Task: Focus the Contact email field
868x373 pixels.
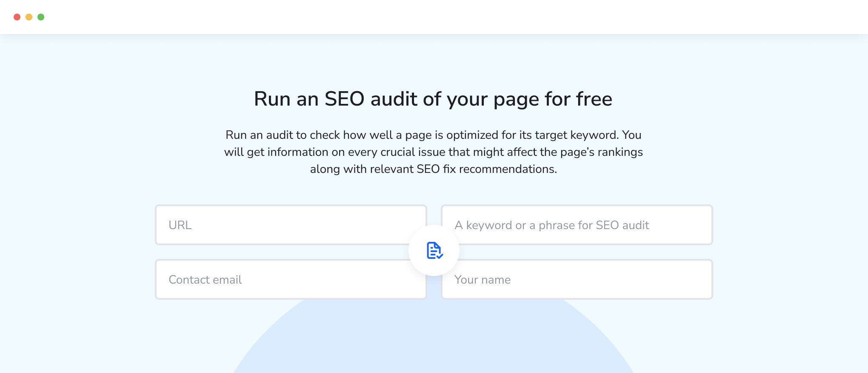Action: pyautogui.click(x=291, y=279)
